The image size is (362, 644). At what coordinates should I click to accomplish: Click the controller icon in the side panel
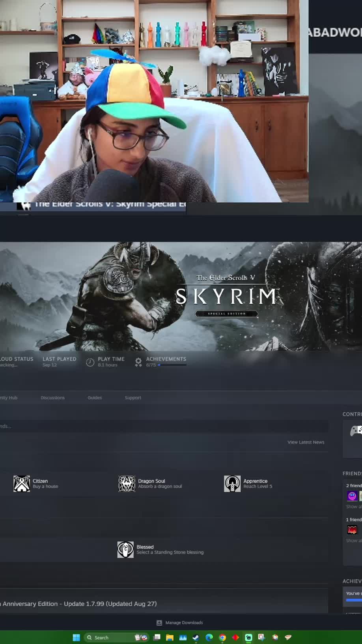coord(356,431)
